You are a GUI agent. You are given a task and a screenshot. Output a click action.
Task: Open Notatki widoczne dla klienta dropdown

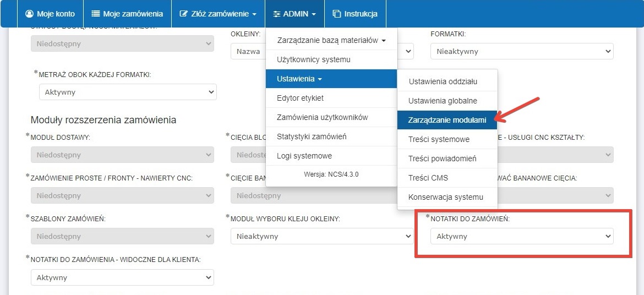click(x=122, y=277)
